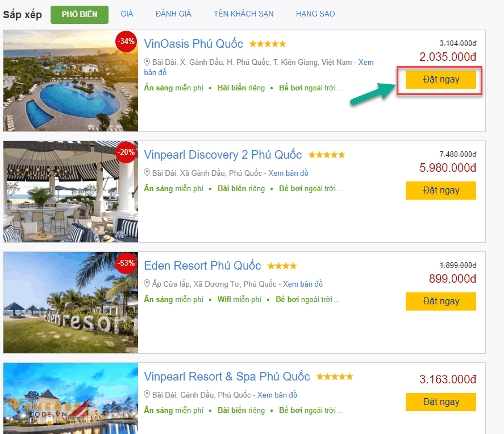Open the Vinpearl Discovery 2 Phú Quốc link
Viewport: 504px width, 434px height.
[223, 155]
